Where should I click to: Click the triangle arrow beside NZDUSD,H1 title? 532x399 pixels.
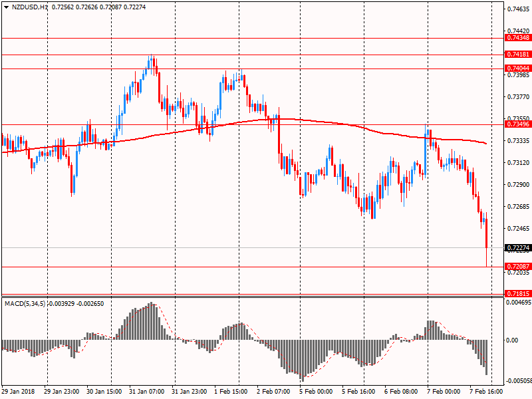[x=5, y=6]
